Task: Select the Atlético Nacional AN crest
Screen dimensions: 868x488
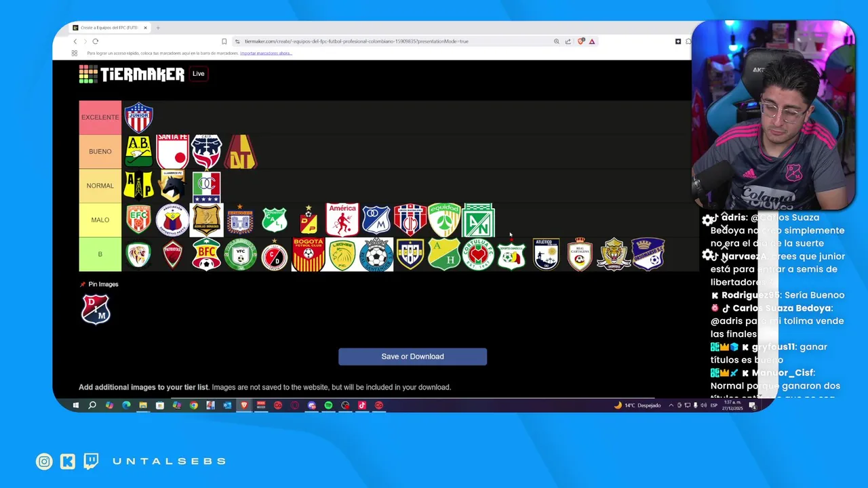Action: [x=478, y=220]
